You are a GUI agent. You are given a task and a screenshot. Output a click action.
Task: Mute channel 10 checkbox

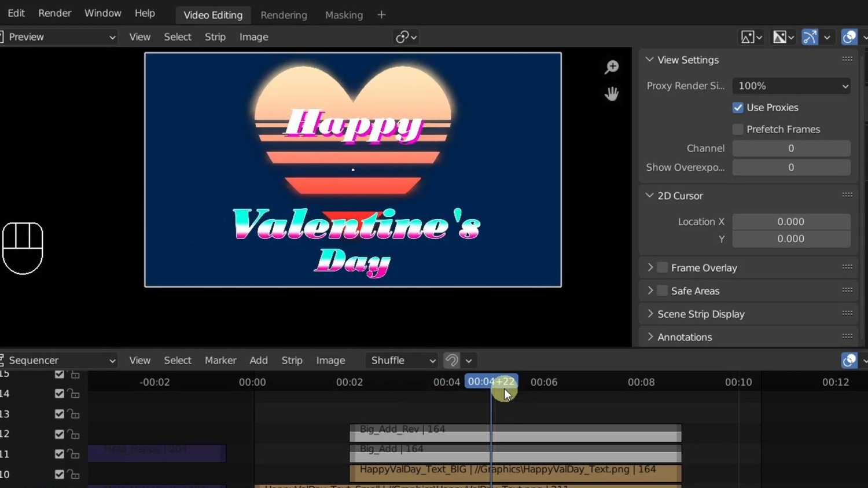pyautogui.click(x=59, y=474)
